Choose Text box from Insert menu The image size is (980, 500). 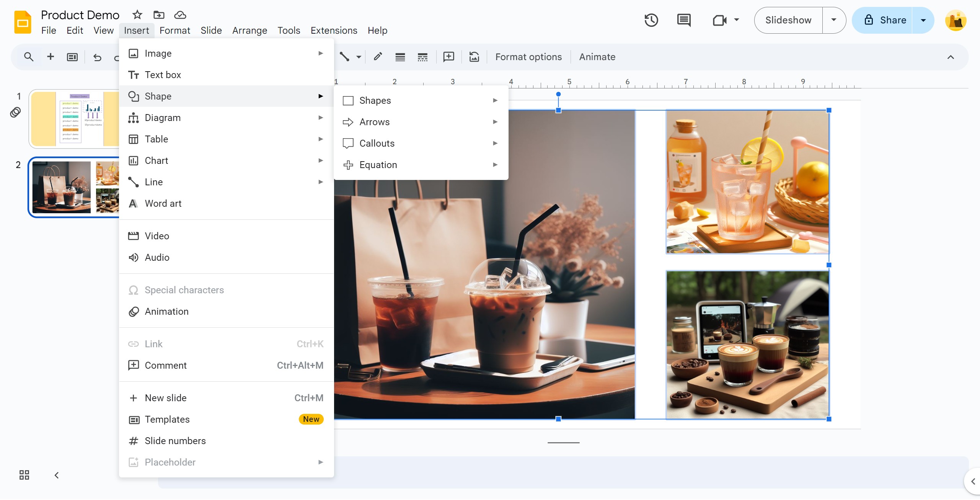[226, 75]
